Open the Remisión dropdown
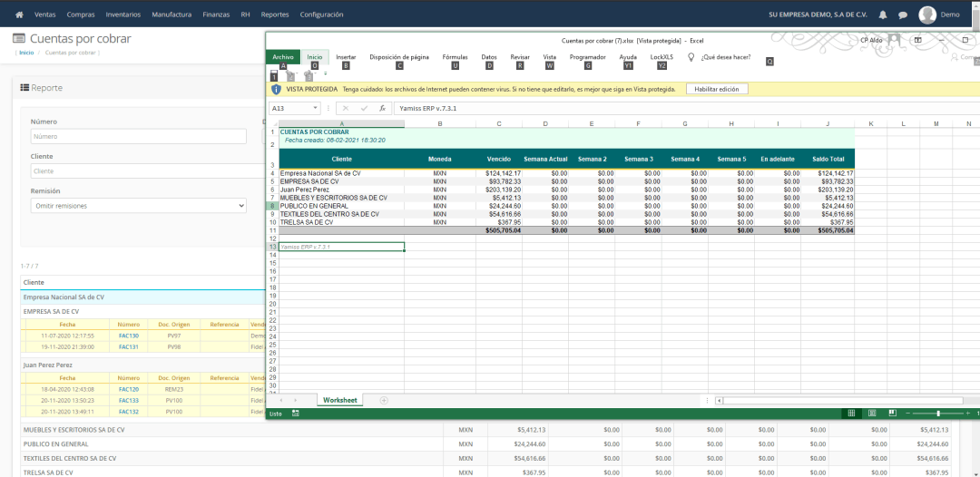Screen dimensions: 980x477 pyautogui.click(x=138, y=206)
